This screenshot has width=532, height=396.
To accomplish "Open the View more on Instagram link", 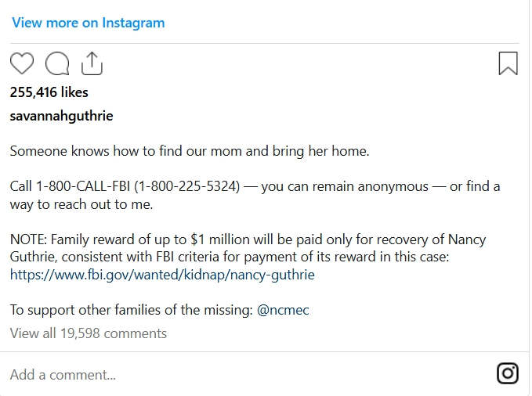I will tap(88, 22).
